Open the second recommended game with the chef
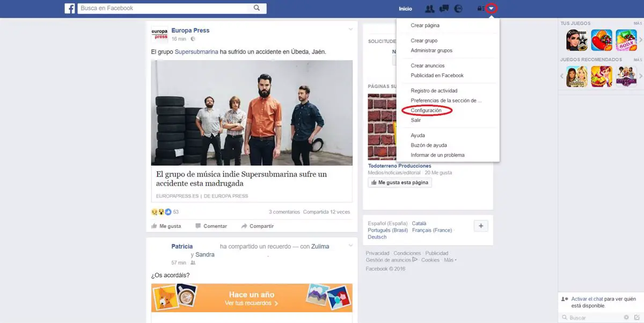This screenshot has width=644, height=323. pos(602,76)
